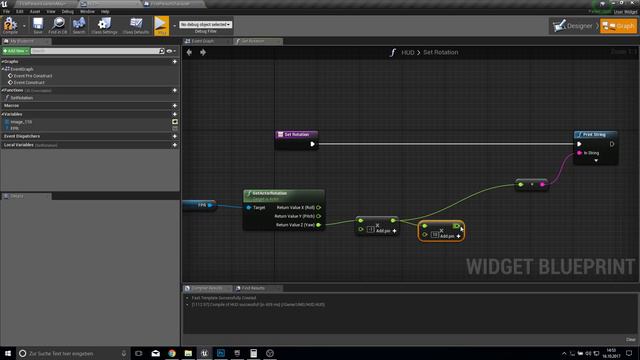
Task: Add a new variable with Variables plus
Action: click(x=175, y=114)
